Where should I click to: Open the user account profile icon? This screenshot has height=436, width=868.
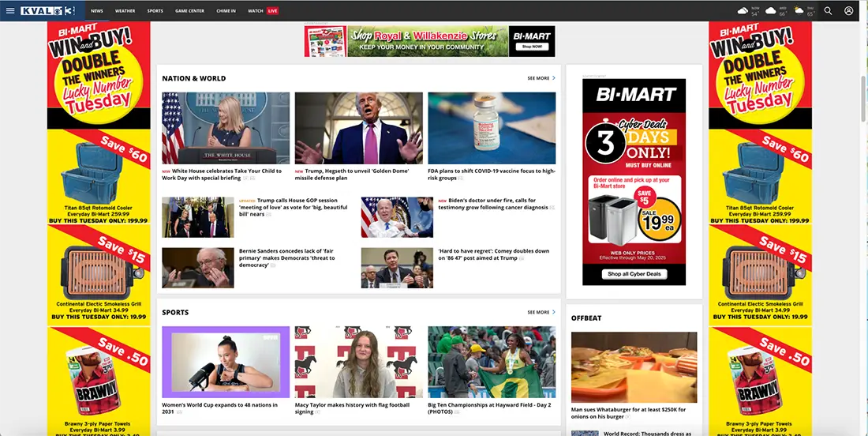pyautogui.click(x=848, y=10)
